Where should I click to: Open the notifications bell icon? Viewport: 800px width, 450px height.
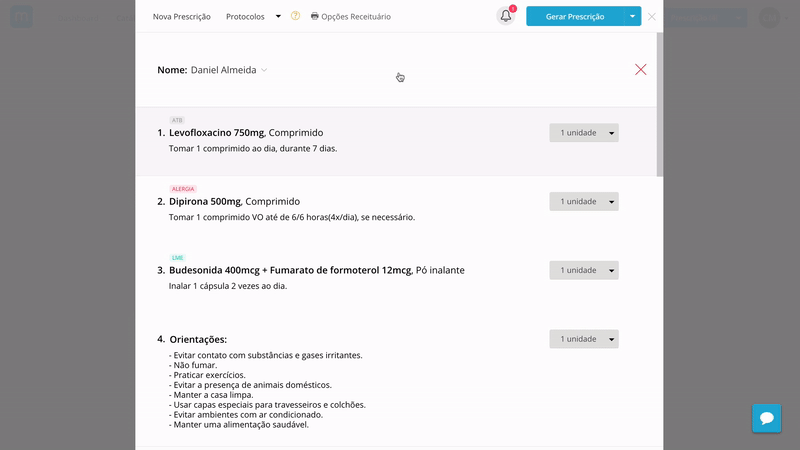(x=506, y=16)
